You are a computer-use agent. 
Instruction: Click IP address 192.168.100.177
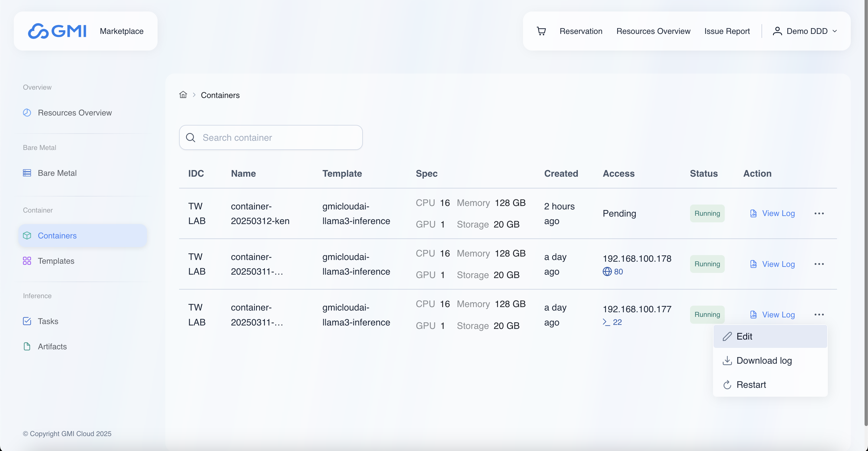tap(637, 309)
